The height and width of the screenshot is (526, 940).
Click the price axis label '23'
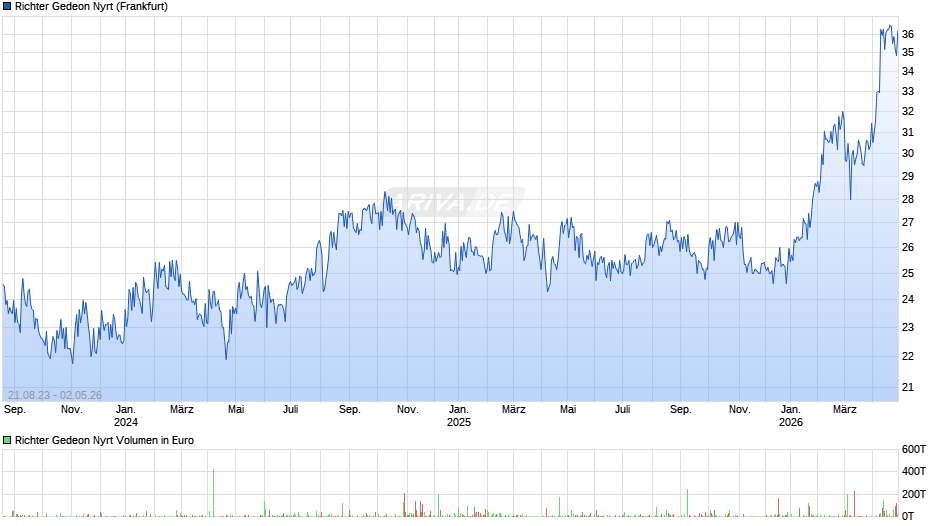pos(908,327)
